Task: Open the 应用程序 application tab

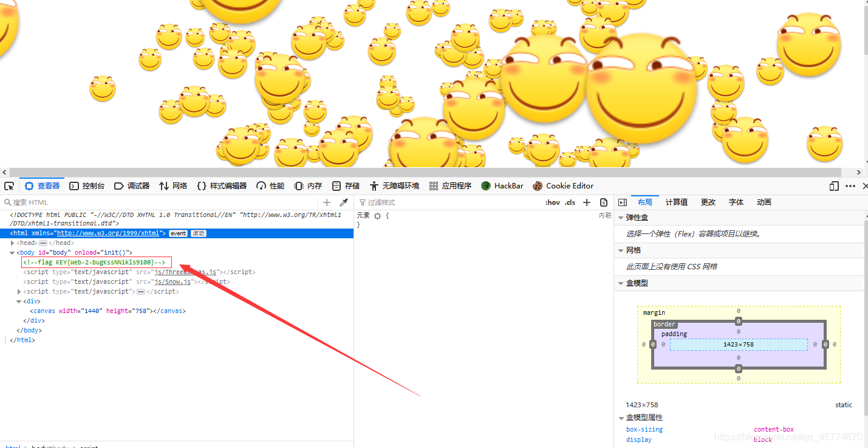Action: click(x=450, y=186)
